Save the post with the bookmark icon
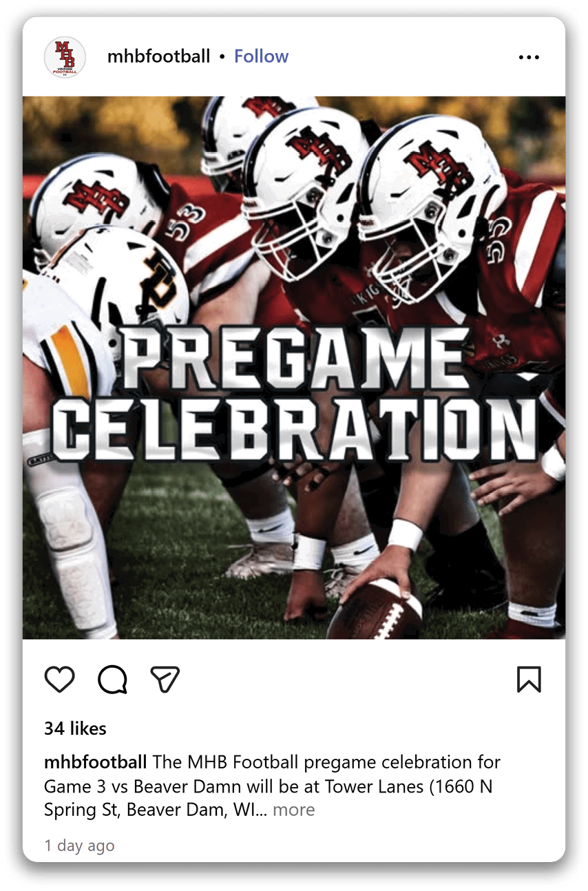The image size is (588, 891). (x=529, y=680)
